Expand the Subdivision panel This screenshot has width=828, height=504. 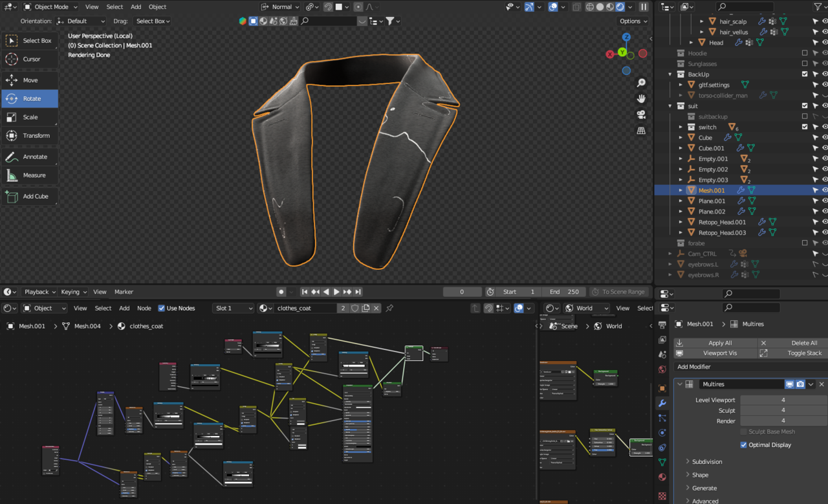(707, 462)
